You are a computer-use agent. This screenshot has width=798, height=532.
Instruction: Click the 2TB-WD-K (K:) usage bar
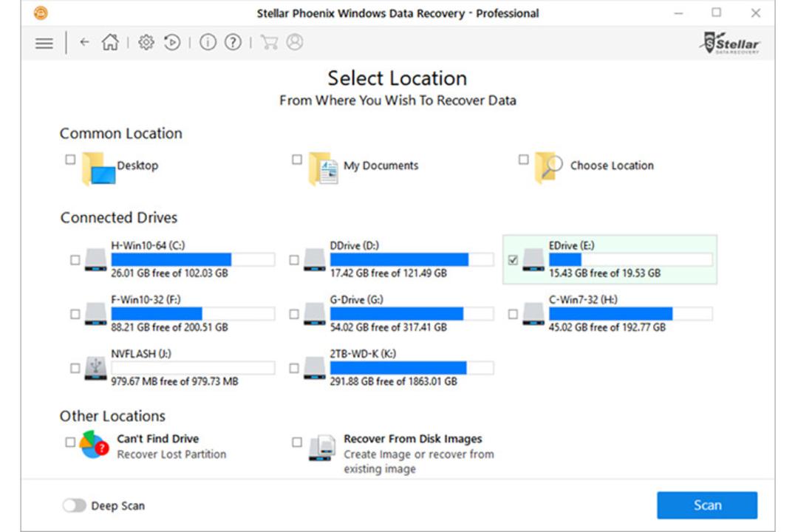coord(412,368)
